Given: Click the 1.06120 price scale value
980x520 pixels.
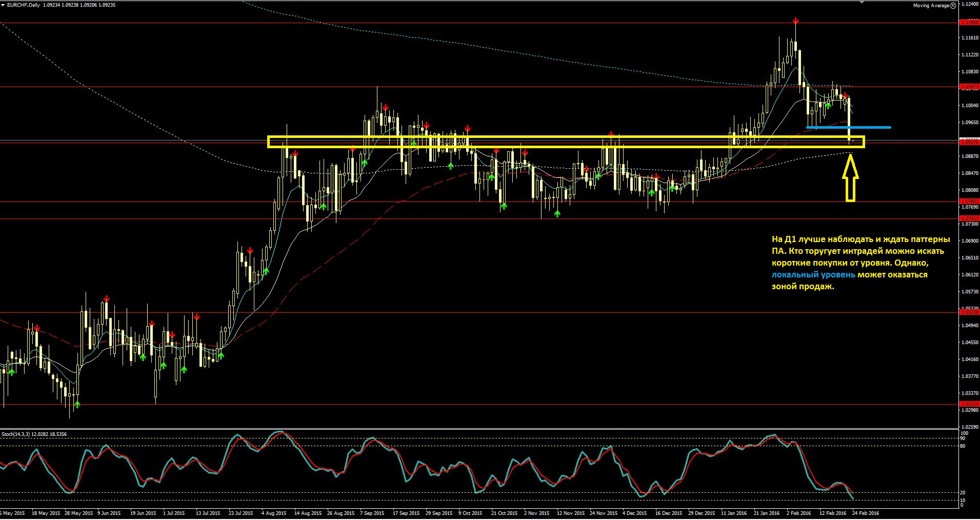Looking at the screenshot, I should pos(970,275).
